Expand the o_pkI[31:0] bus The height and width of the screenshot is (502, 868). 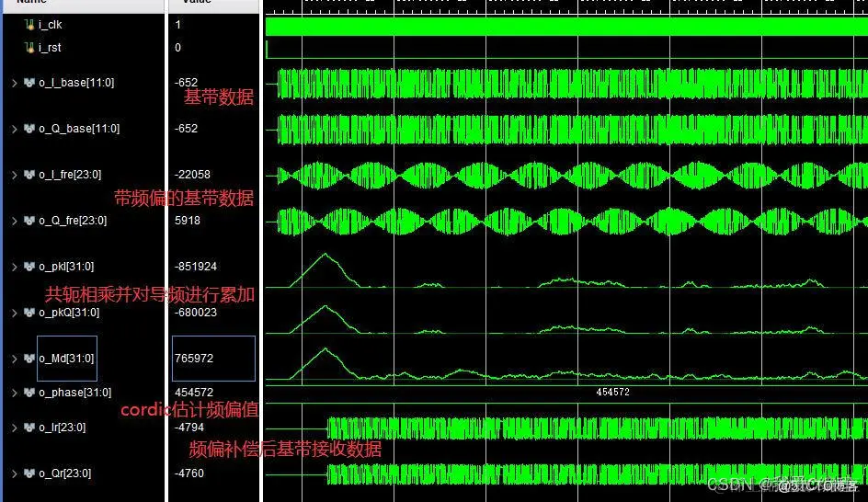coord(15,267)
